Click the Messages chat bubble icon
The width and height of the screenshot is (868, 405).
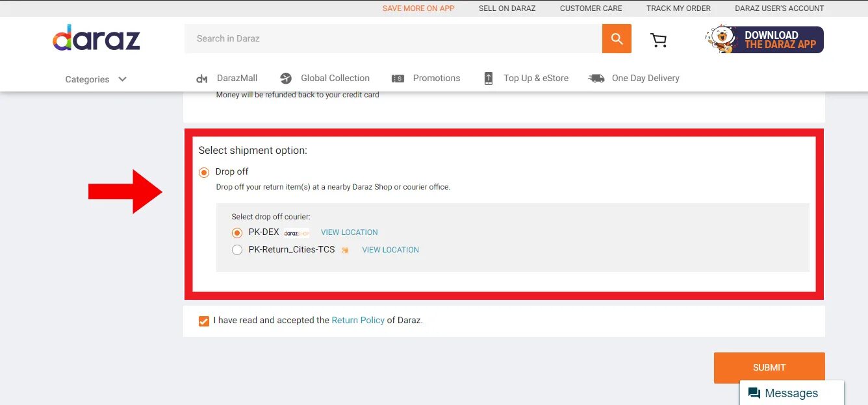point(754,393)
